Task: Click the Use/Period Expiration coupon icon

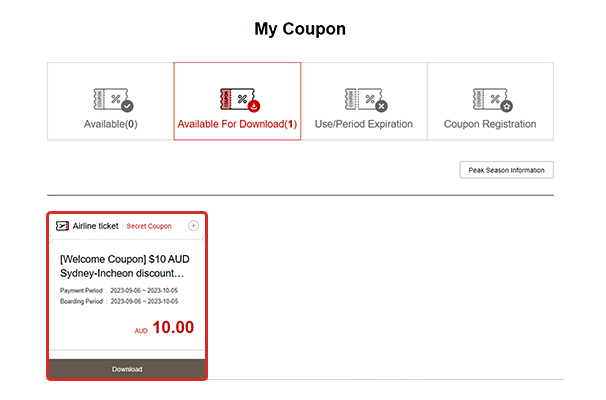Action: click(366, 100)
